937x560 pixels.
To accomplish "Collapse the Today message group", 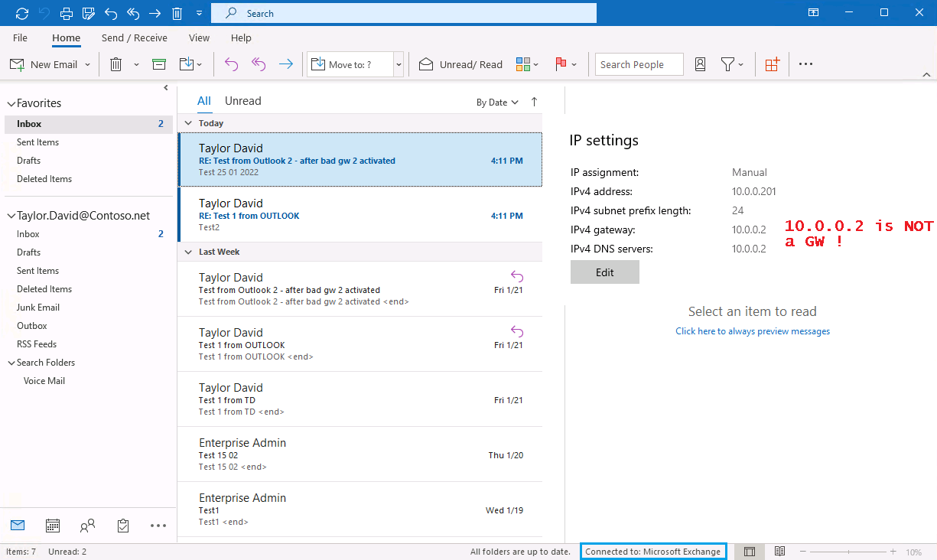I will pos(189,123).
